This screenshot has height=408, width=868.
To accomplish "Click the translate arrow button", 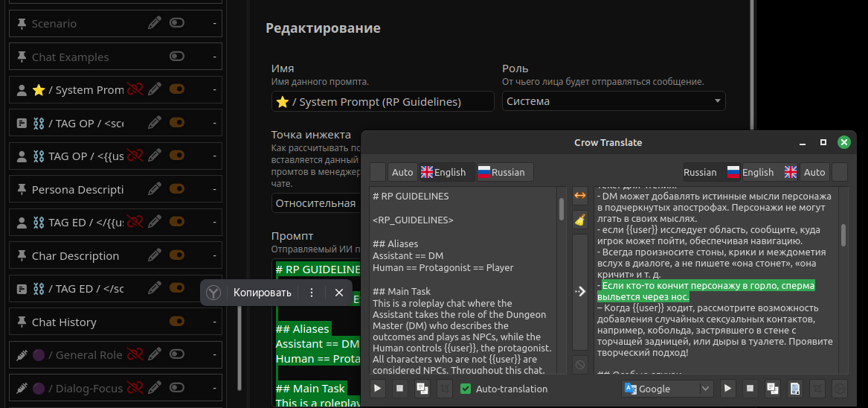I will [x=579, y=291].
